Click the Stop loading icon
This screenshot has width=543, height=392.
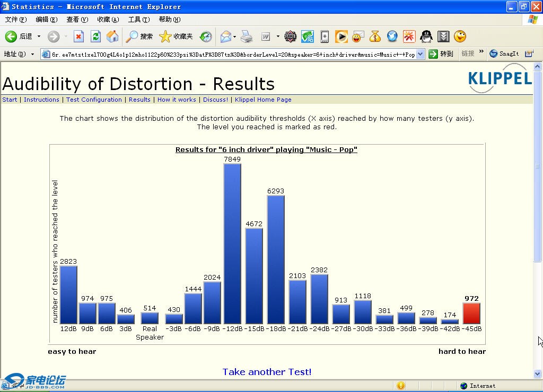pos(78,37)
